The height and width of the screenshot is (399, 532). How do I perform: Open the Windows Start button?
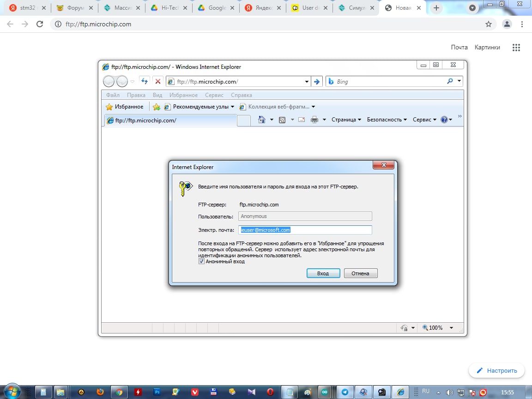click(12, 392)
